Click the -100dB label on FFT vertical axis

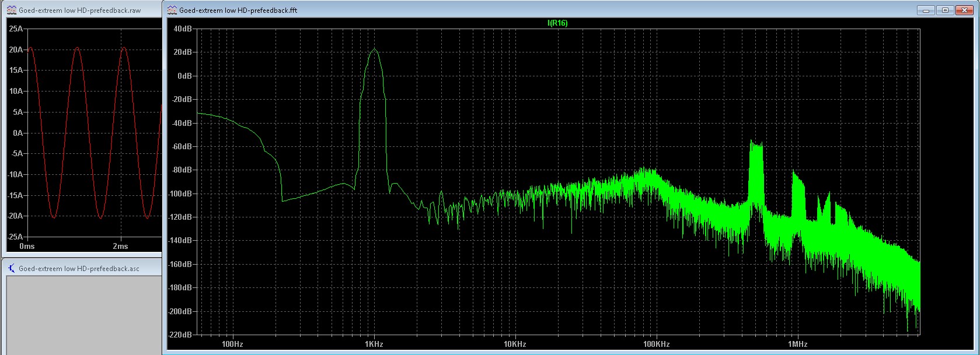(x=180, y=194)
